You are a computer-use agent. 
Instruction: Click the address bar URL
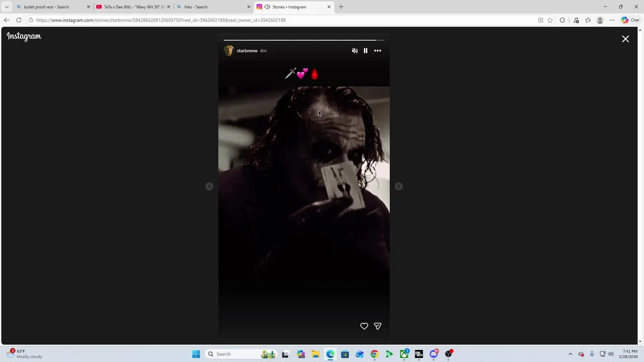(161, 20)
